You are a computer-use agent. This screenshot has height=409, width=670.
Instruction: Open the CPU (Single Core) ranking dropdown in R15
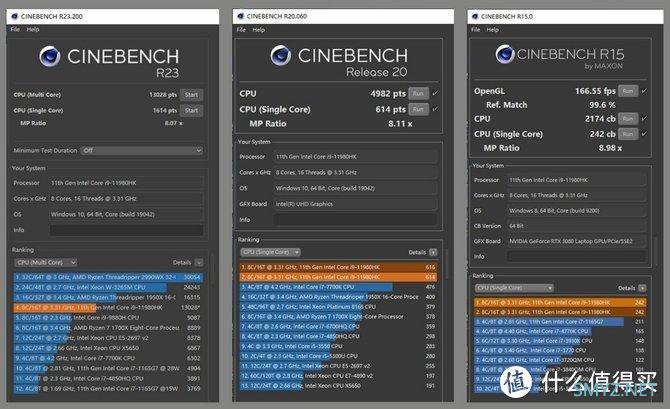514,288
